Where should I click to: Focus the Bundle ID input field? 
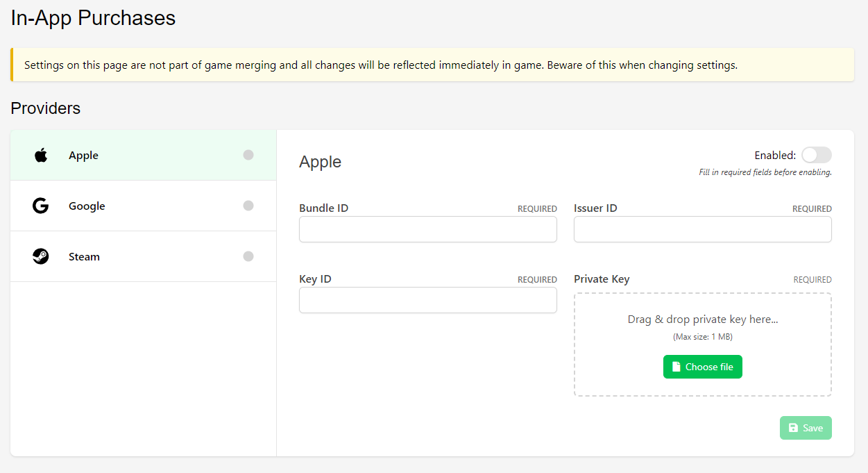coord(427,229)
